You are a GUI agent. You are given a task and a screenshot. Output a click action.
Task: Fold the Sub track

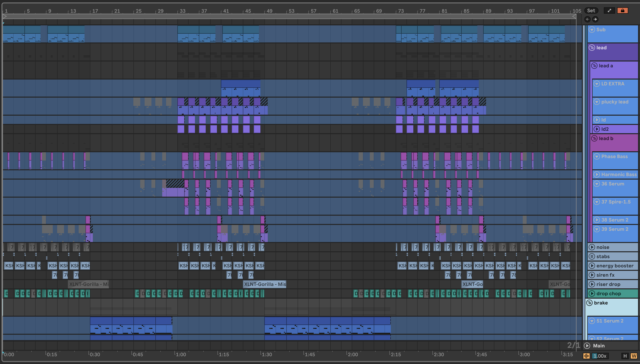click(x=592, y=30)
